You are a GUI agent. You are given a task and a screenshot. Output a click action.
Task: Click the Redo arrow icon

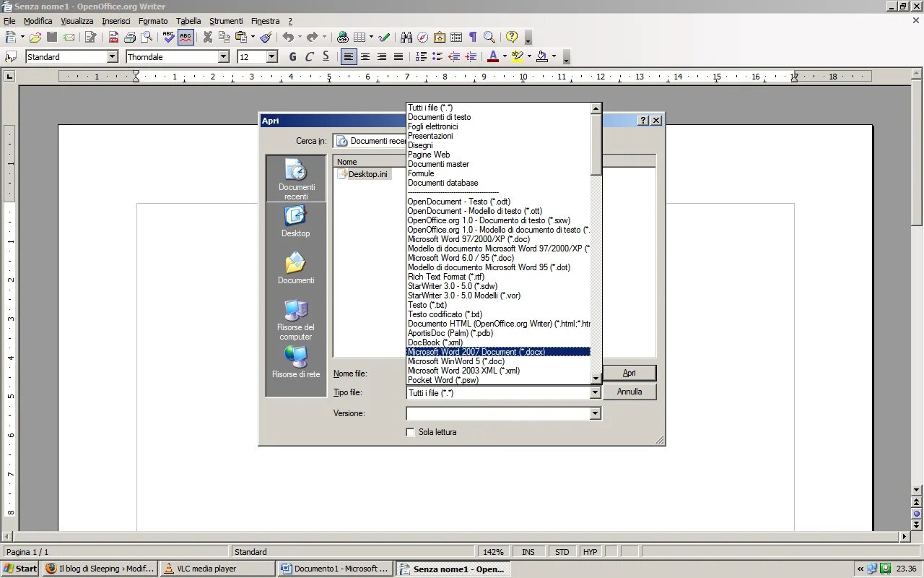click(x=312, y=37)
